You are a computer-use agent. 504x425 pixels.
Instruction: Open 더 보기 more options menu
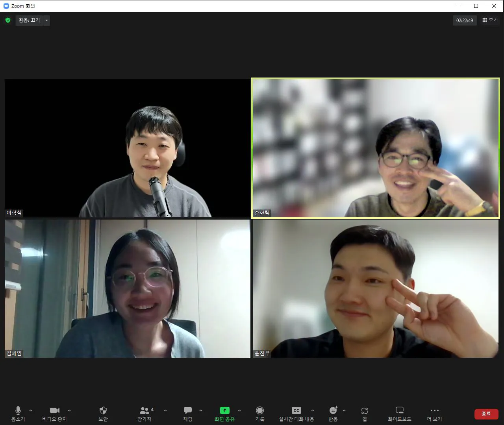coord(435,414)
